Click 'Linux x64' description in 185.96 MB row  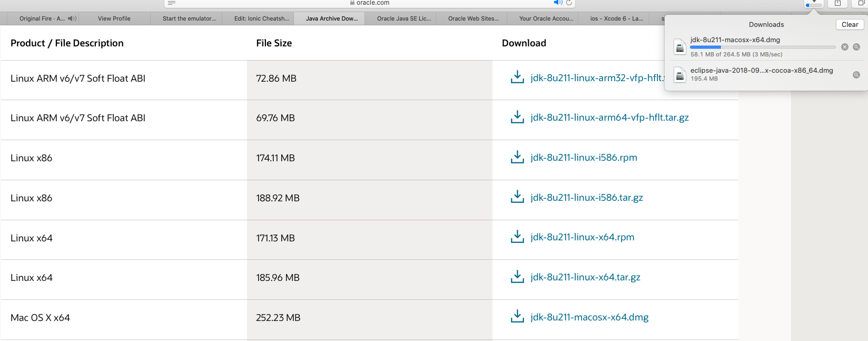click(32, 278)
